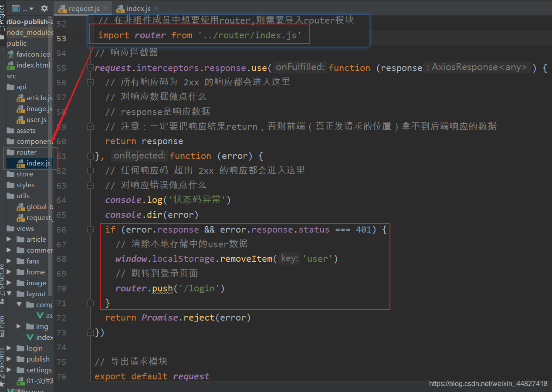Click the image.js file icon
Viewport: 552px width, 392px height.
pyautogui.click(x=20, y=109)
